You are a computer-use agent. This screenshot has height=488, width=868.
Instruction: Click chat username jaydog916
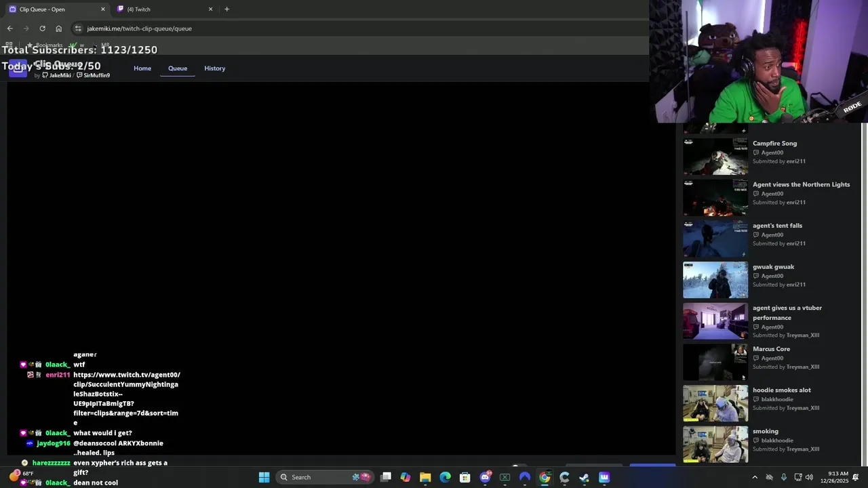coord(54,443)
